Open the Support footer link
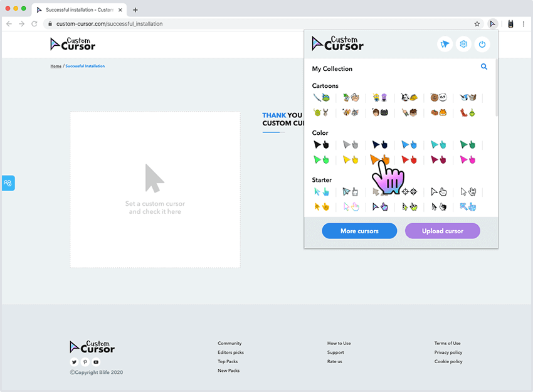 click(x=335, y=352)
